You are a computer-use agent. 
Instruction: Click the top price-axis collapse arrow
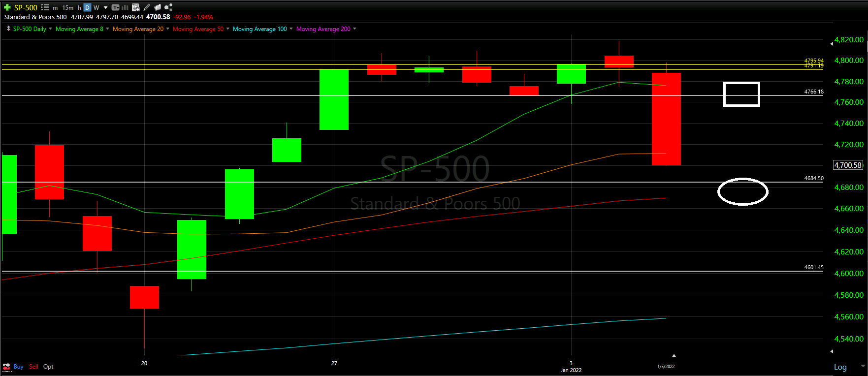click(x=832, y=44)
